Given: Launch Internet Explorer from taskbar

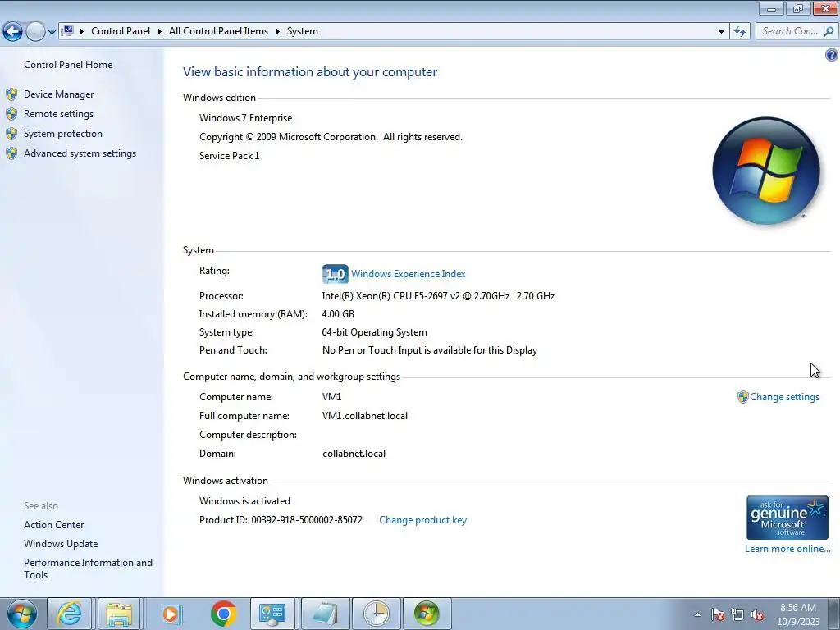Looking at the screenshot, I should click(x=70, y=614).
